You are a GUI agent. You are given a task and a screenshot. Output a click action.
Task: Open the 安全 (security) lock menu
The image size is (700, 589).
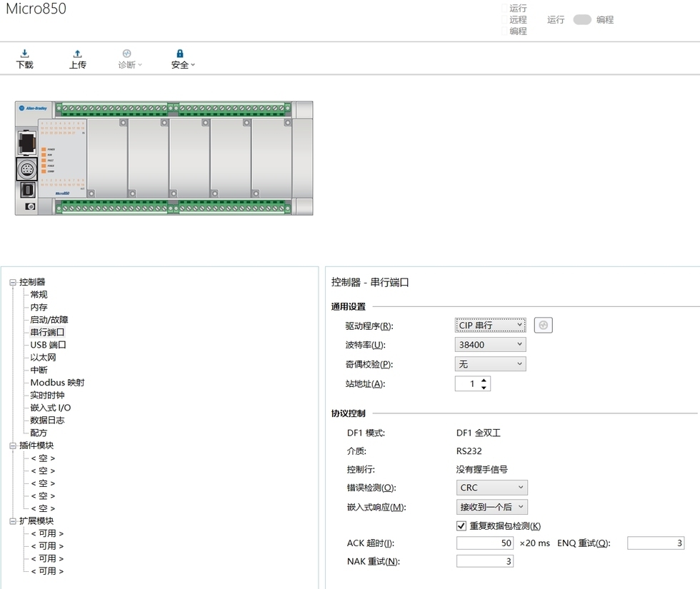tap(183, 59)
